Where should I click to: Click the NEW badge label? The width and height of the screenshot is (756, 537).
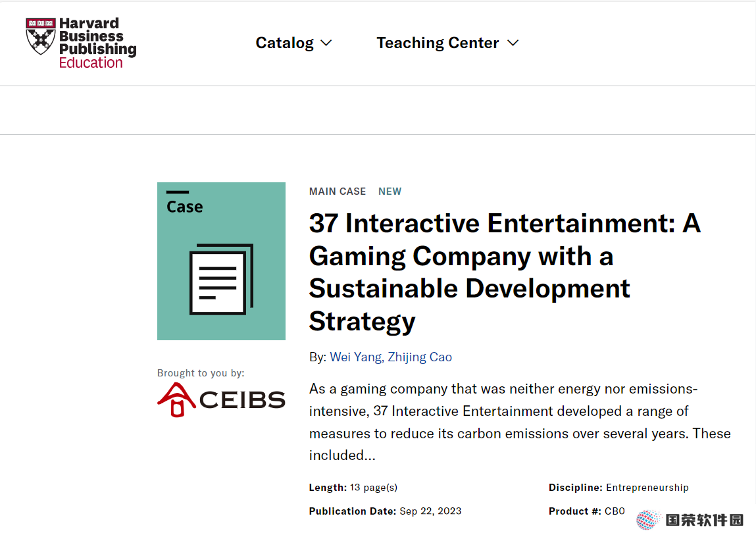coord(390,192)
